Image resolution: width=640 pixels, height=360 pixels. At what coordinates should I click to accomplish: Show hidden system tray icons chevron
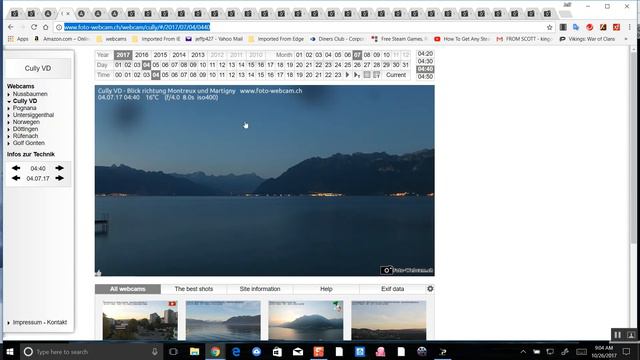[x=523, y=351]
